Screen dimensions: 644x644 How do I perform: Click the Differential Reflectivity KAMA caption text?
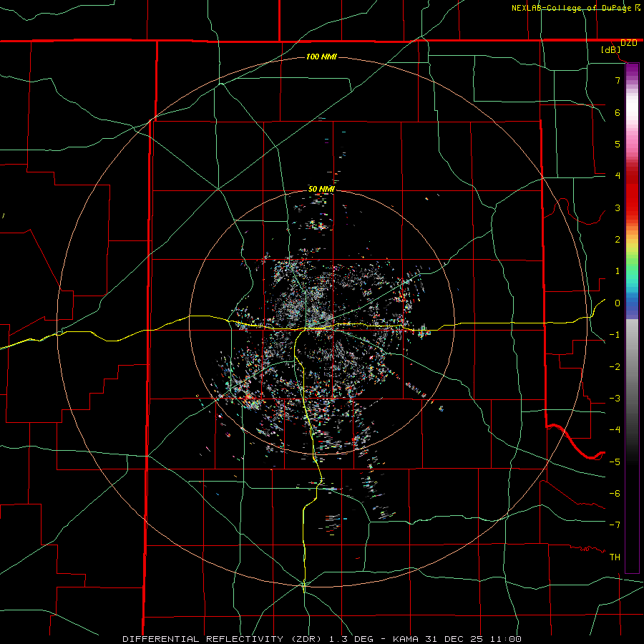[322, 639]
